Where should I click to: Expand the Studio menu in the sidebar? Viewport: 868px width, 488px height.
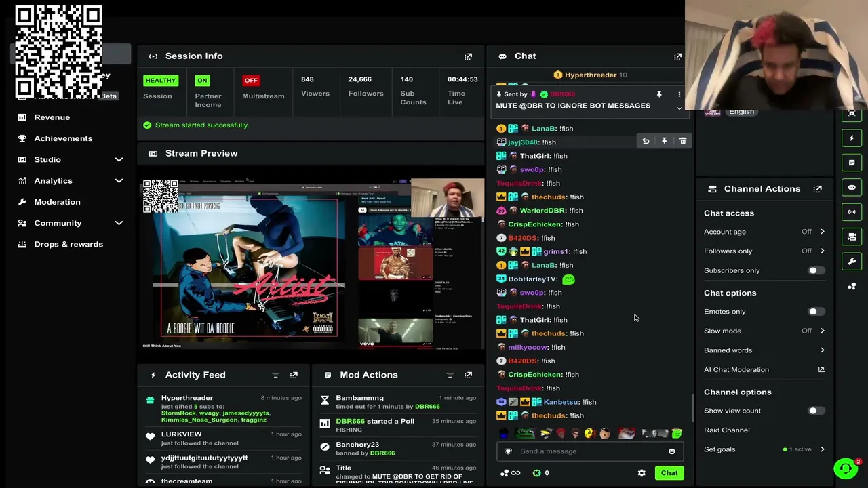point(119,159)
